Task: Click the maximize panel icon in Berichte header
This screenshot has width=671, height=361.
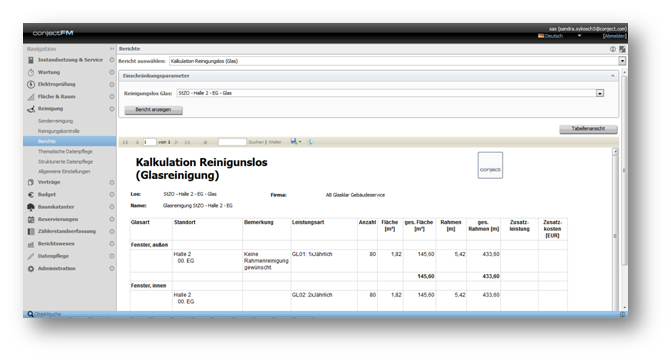Action: (622, 49)
